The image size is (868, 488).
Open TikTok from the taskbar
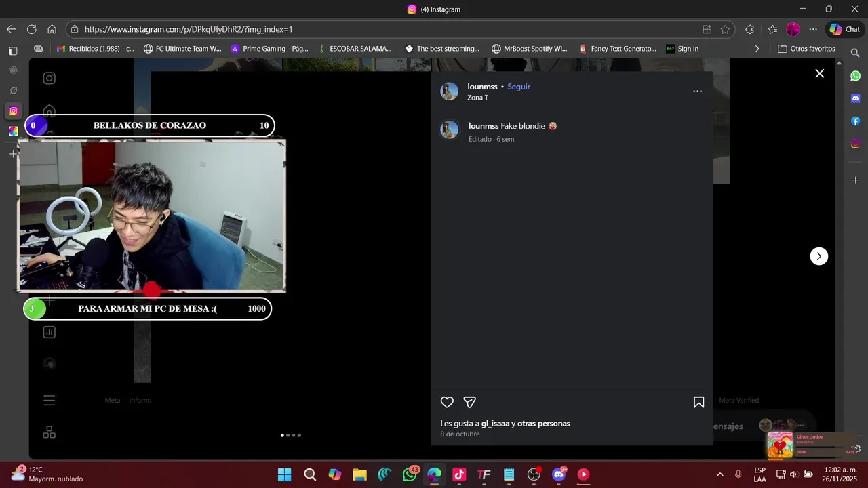tap(459, 474)
